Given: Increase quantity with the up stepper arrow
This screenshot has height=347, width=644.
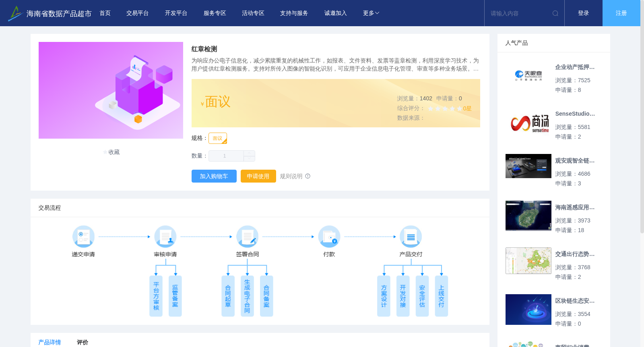Looking at the screenshot, I should pyautogui.click(x=249, y=153).
